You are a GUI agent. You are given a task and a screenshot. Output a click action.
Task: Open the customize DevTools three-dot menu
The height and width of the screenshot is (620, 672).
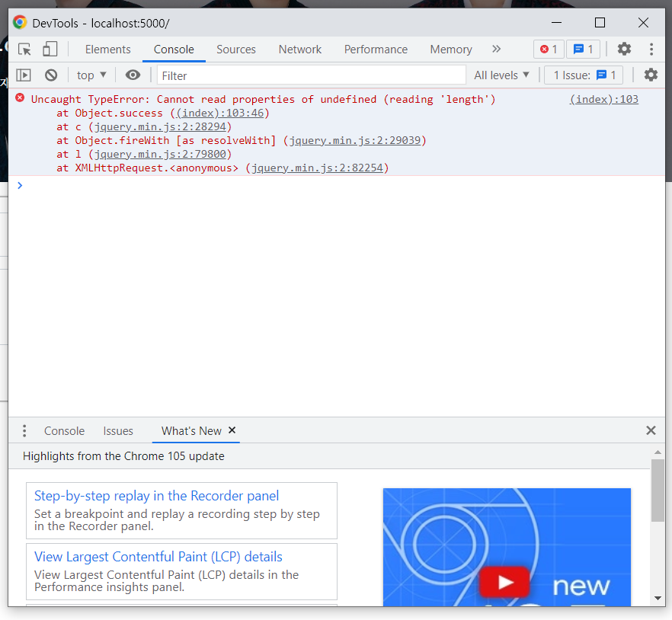coord(651,49)
